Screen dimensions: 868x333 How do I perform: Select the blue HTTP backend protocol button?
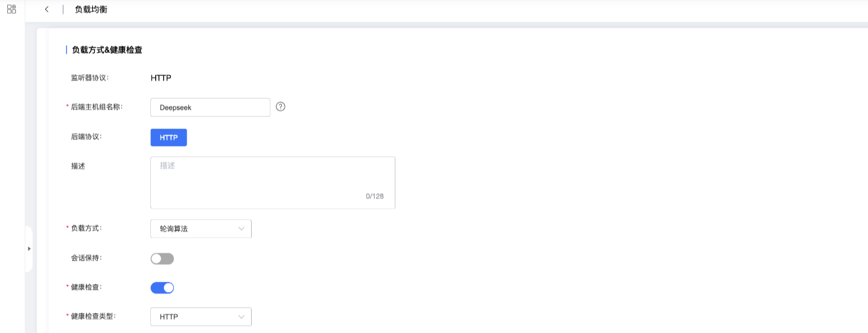tap(168, 138)
